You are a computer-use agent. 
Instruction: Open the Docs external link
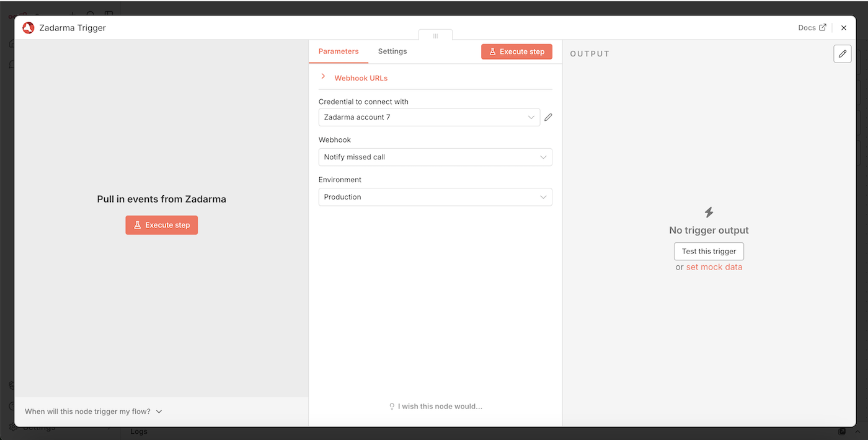click(812, 28)
